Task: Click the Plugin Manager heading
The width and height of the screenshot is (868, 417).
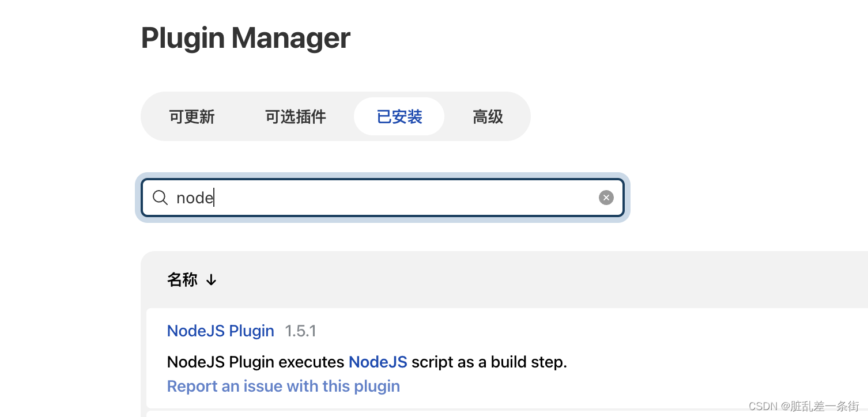Action: (x=246, y=38)
